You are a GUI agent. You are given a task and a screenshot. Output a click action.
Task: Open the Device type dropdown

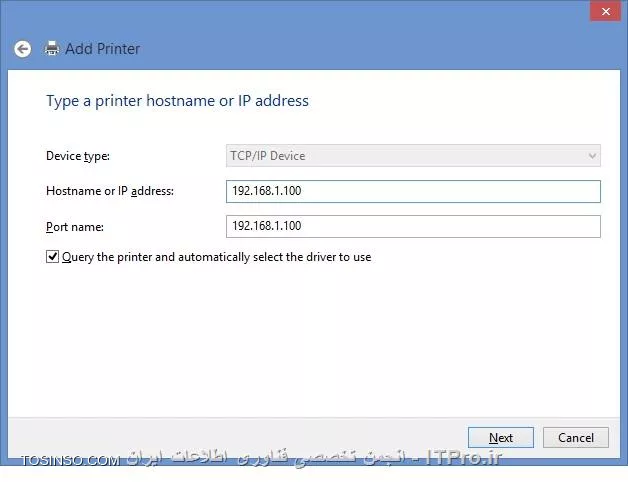coord(413,155)
